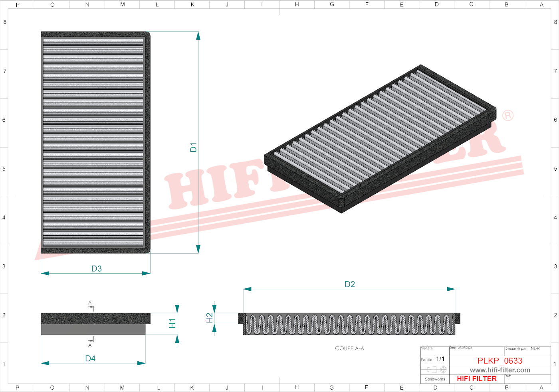The width and height of the screenshot is (559, 392).
Task: Click the pleated cross-section view drawing
Action: [349, 324]
